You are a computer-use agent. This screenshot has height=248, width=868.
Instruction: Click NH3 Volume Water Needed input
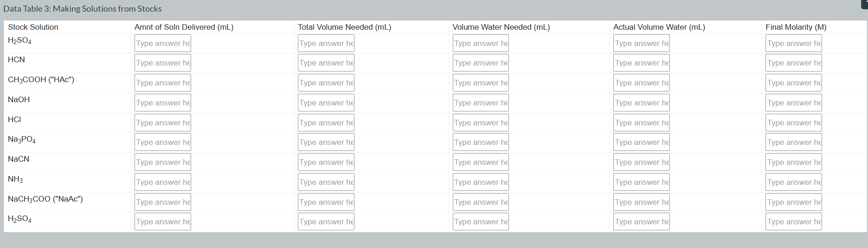(480, 183)
